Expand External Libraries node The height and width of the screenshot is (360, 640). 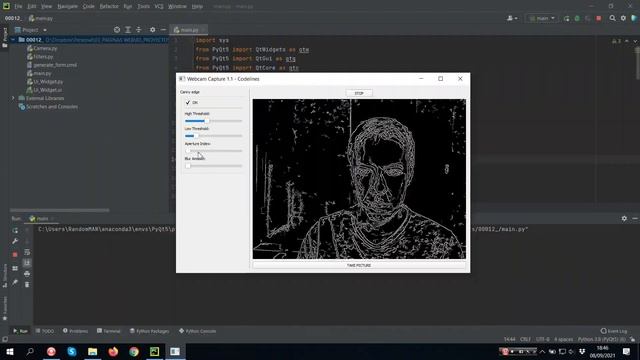[13, 98]
